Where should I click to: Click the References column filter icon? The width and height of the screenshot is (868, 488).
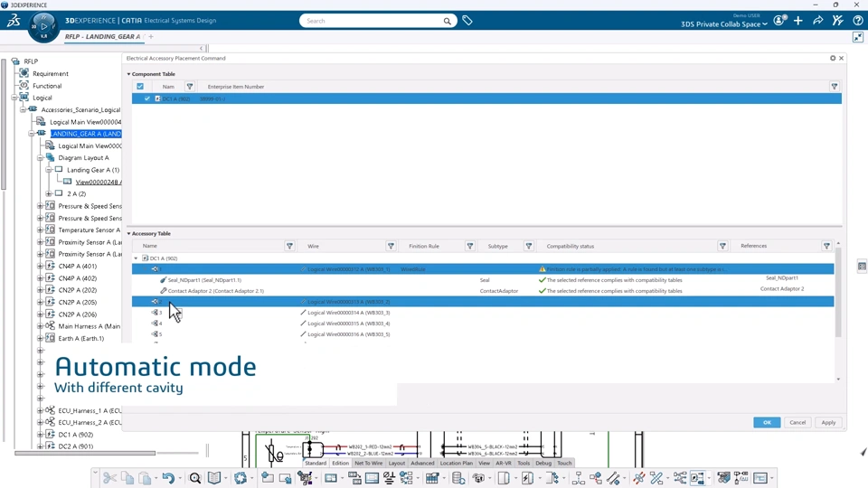(826, 246)
